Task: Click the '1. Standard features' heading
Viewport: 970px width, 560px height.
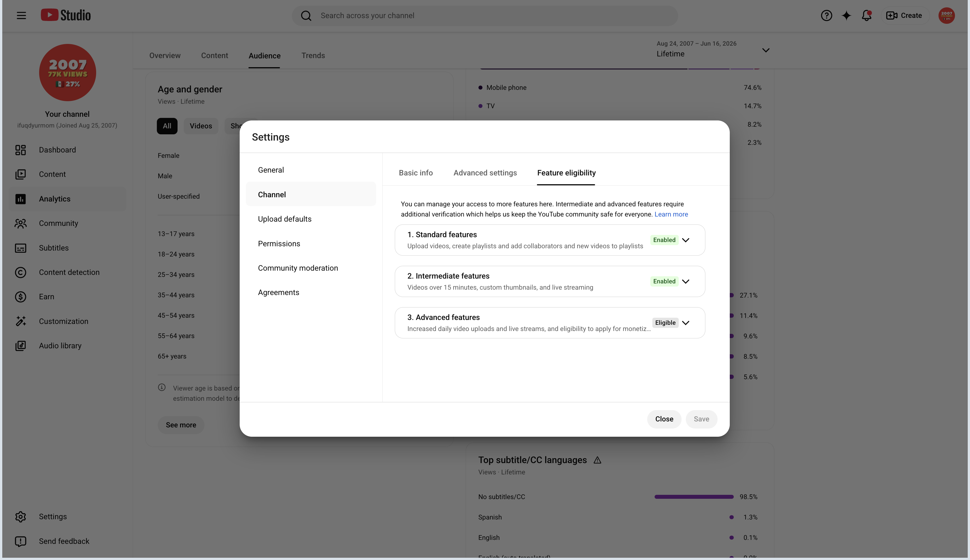Action: [x=442, y=235]
